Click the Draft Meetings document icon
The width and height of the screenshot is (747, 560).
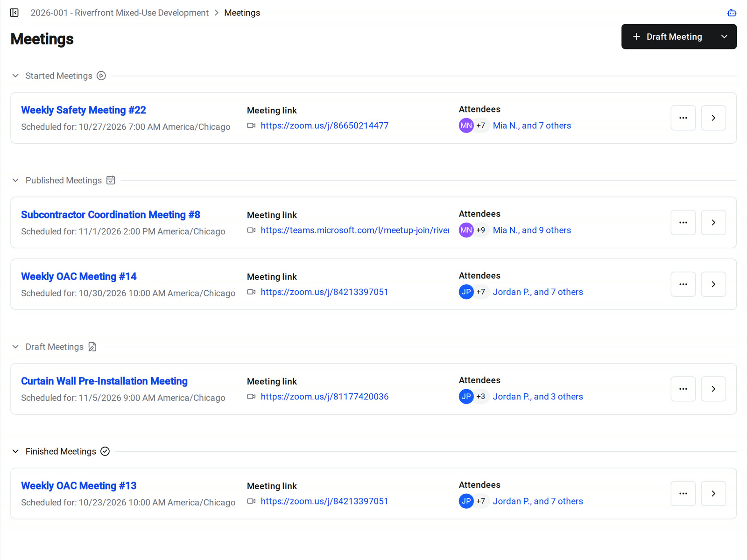coord(92,347)
